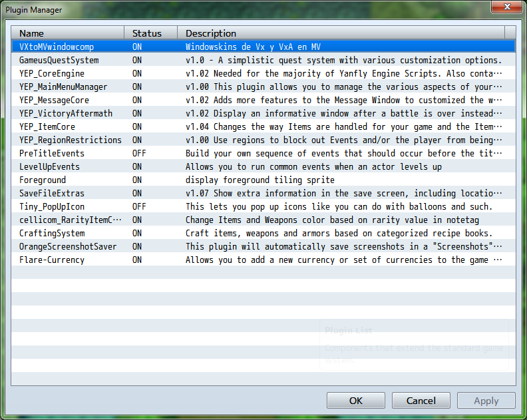This screenshot has height=420, width=527.
Task: Click description about regions blocking Events
Action: 343,140
